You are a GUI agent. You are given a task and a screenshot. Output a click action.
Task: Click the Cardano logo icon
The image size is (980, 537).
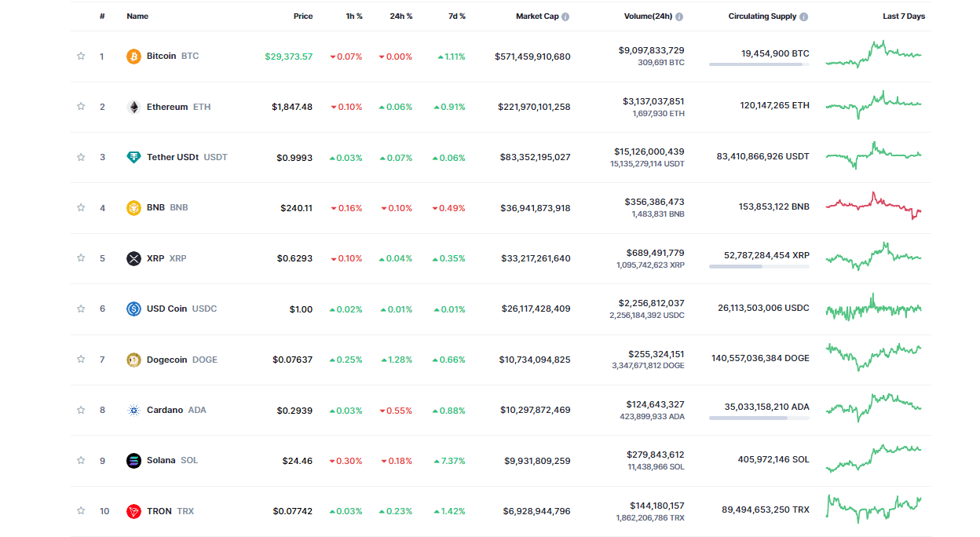point(133,410)
